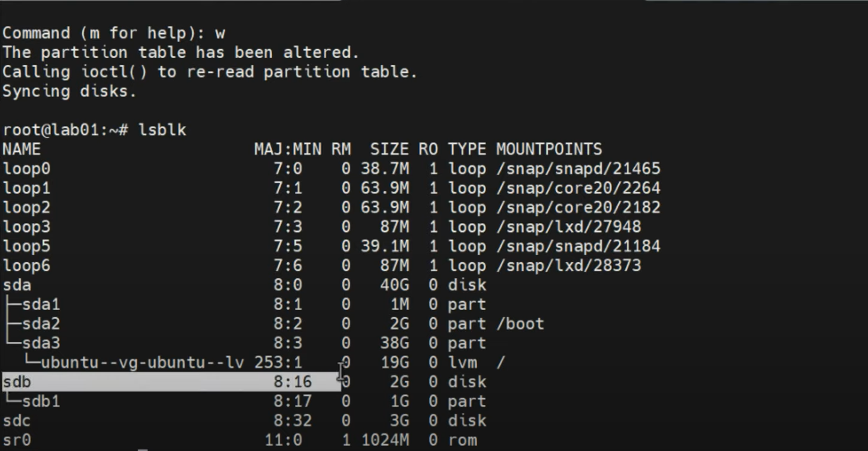The height and width of the screenshot is (451, 868).
Task: Click the 'partition table has been altered' message
Action: click(180, 52)
